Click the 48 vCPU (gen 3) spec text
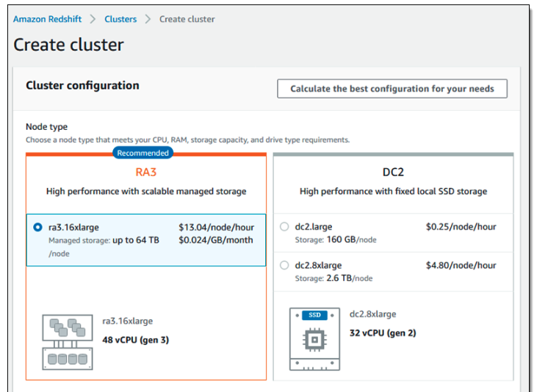Viewport: 548px width, 392px height. click(x=136, y=340)
